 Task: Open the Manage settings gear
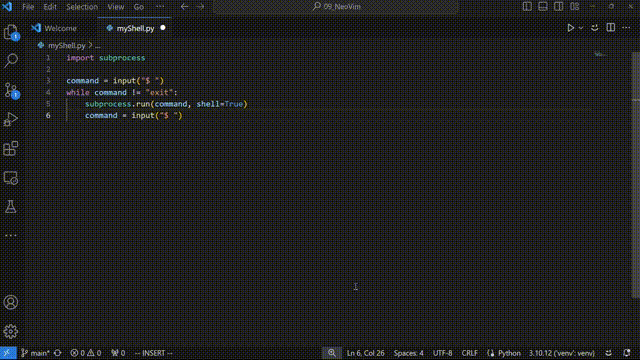[x=11, y=331]
